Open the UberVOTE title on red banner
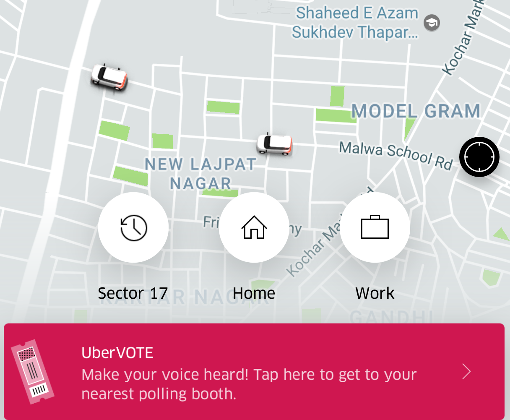The image size is (510, 420). point(117,352)
